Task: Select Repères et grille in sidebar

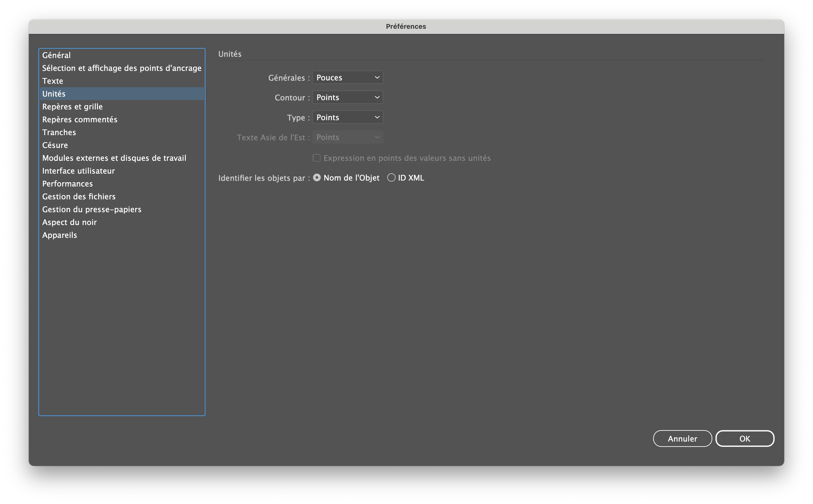Action: coord(72,107)
